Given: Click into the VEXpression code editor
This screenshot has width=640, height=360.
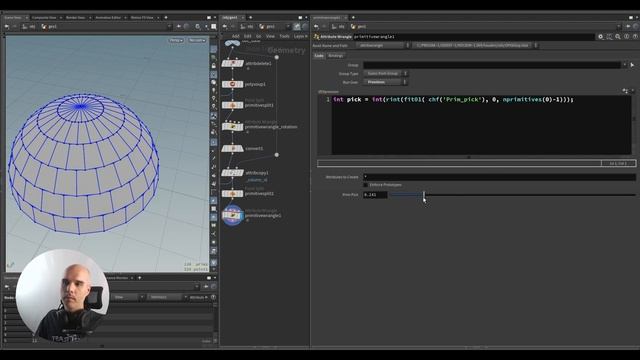Looking at the screenshot, I should tap(482, 125).
